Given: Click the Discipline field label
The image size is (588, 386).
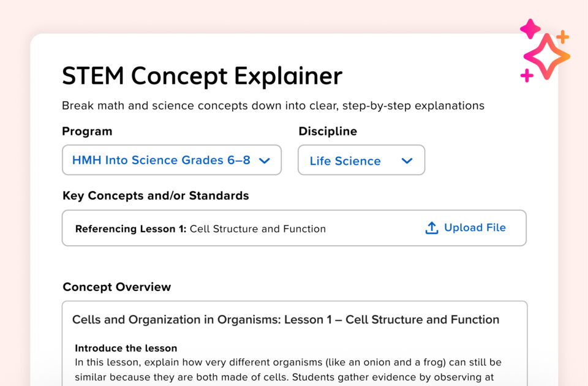Looking at the screenshot, I should 328,131.
